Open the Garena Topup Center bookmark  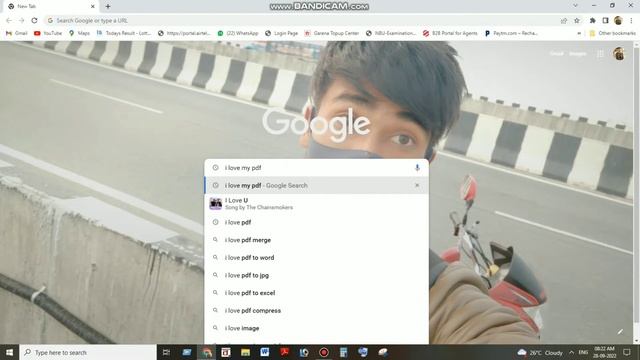331,33
